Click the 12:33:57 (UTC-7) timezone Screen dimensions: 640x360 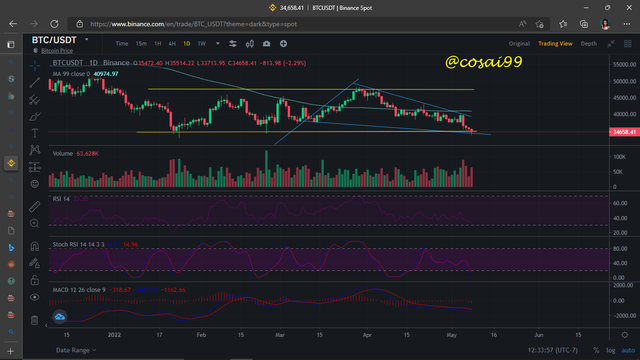[x=553, y=350]
